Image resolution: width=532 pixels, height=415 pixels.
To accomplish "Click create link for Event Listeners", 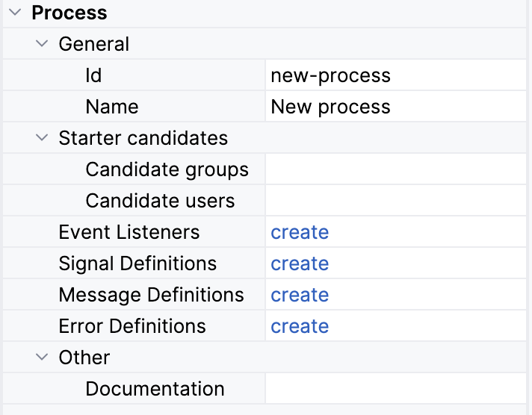I will (x=300, y=232).
